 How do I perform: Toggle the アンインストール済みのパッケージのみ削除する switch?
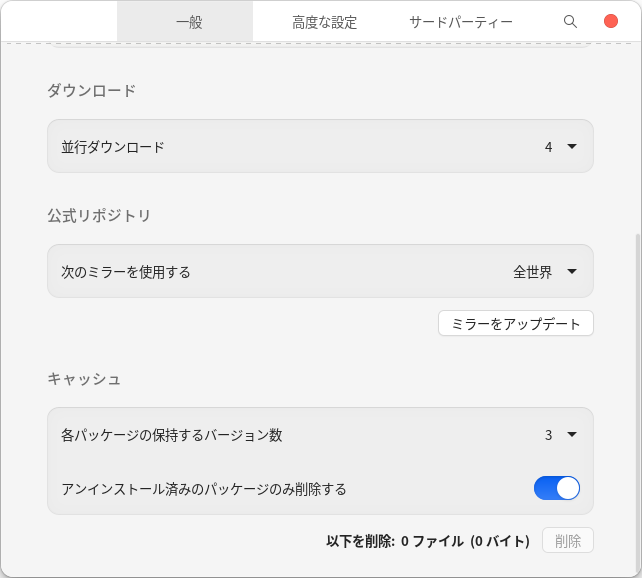pyautogui.click(x=557, y=488)
